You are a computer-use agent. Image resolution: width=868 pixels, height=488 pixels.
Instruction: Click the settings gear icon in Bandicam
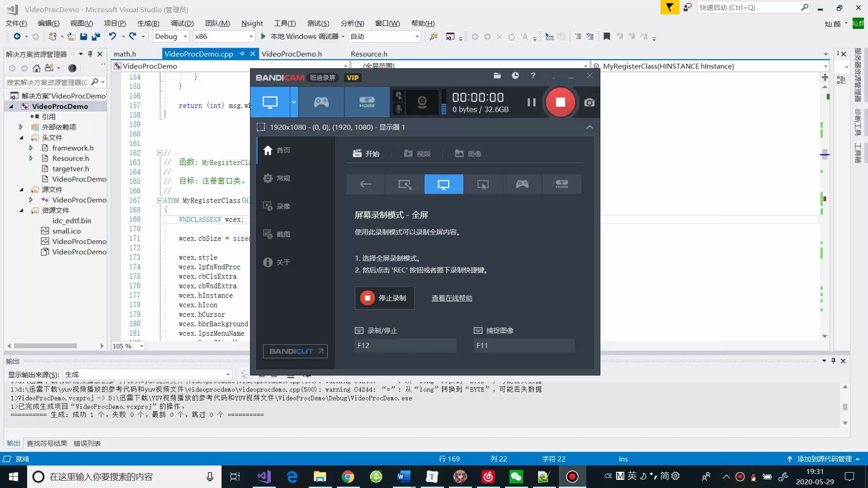[268, 178]
